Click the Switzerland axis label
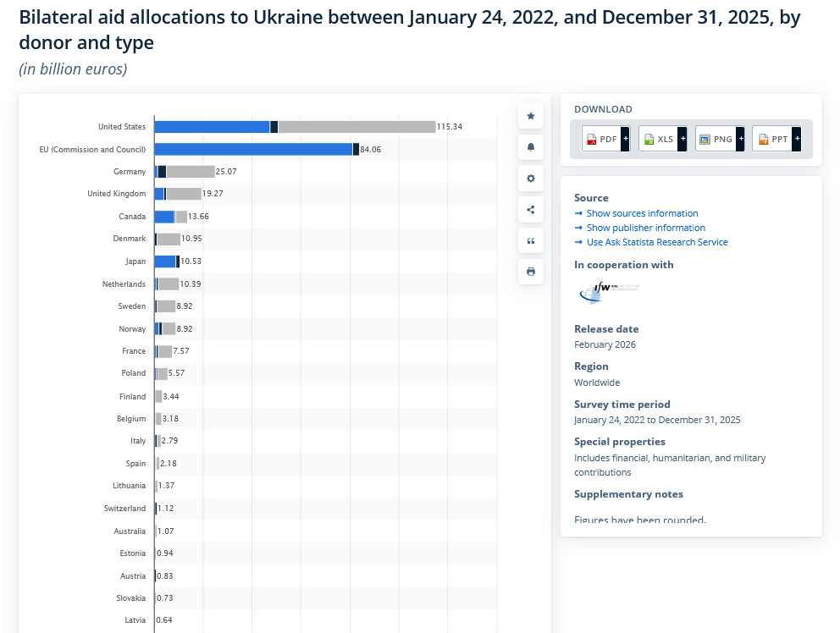The width and height of the screenshot is (840, 633). click(x=124, y=509)
